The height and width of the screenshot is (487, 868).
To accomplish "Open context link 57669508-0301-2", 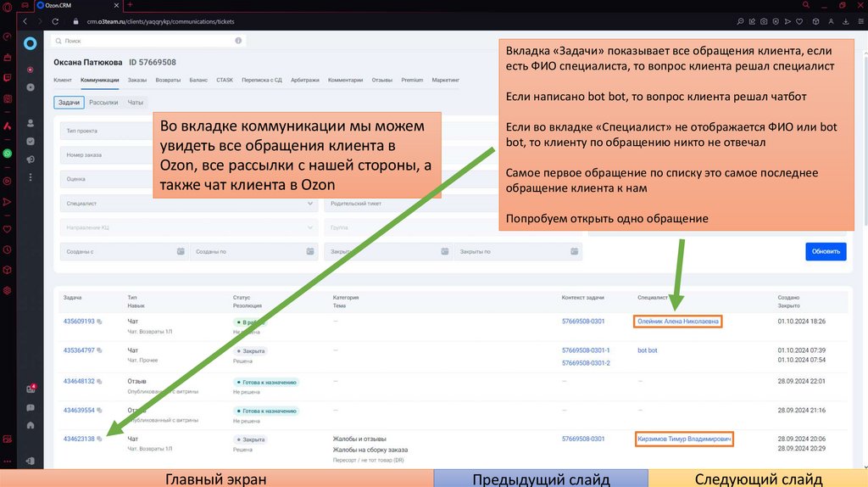I will pos(586,363).
